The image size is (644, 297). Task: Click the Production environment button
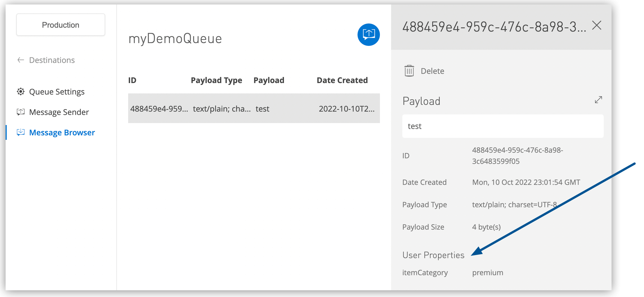[60, 25]
